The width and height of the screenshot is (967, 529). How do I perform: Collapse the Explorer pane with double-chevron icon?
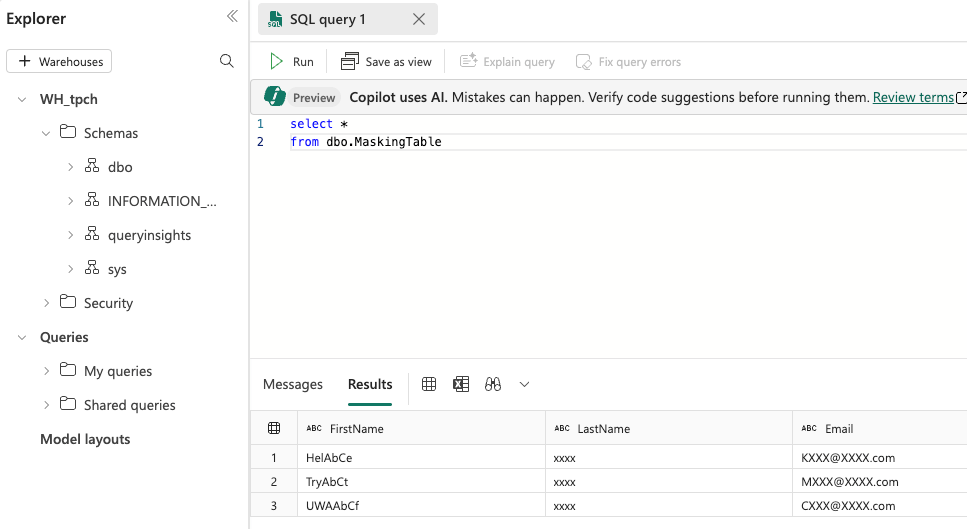pos(232,17)
